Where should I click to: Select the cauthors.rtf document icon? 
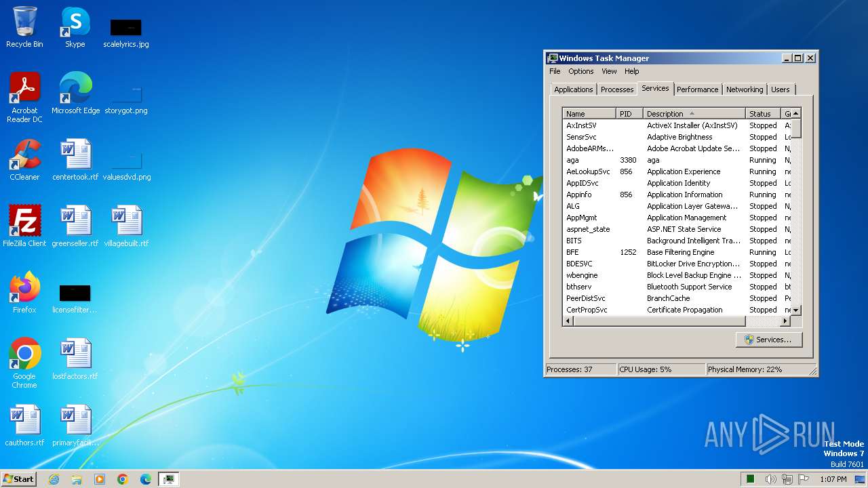[x=24, y=426]
